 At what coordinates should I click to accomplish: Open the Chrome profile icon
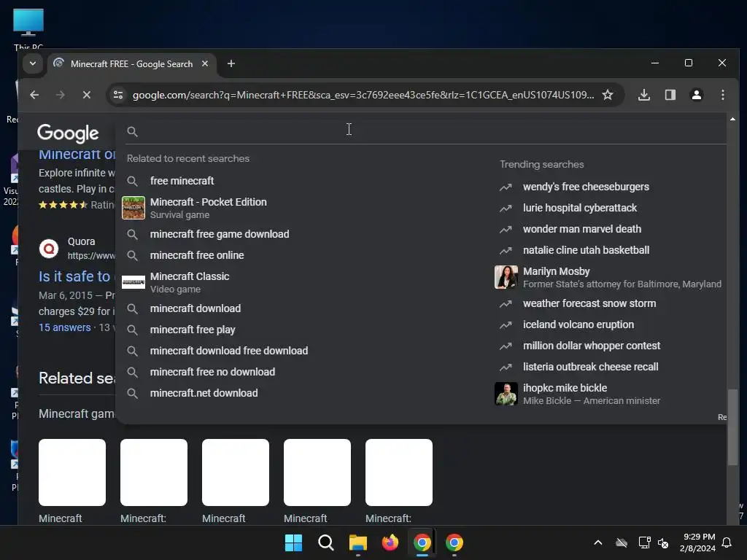(x=697, y=95)
